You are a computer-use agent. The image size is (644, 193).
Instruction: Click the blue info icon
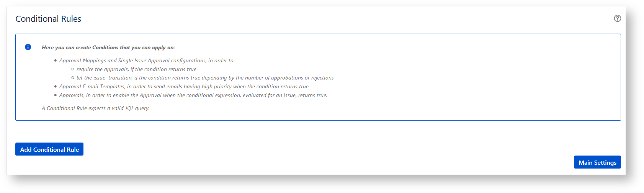[x=28, y=47]
